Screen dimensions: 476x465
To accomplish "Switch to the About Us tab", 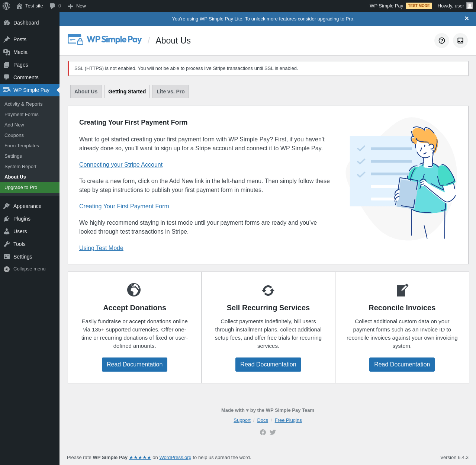I will click(x=86, y=92).
